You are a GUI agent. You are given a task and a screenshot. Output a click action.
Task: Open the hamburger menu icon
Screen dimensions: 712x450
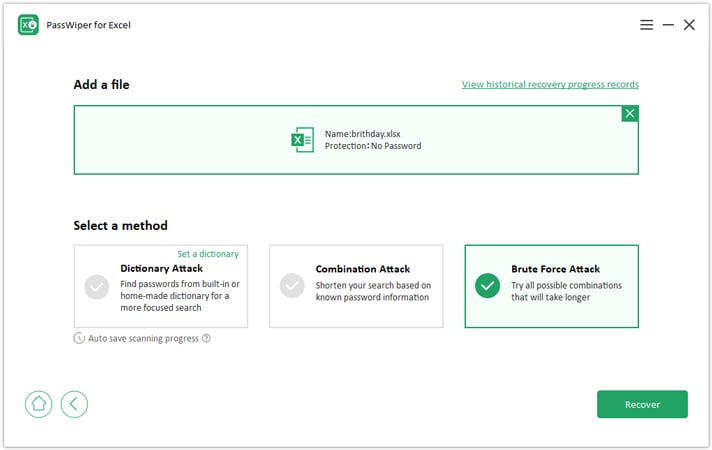pos(646,25)
